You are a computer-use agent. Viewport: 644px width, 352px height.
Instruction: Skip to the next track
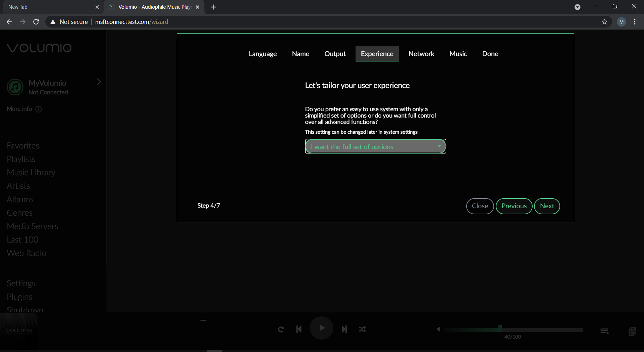pyautogui.click(x=344, y=329)
